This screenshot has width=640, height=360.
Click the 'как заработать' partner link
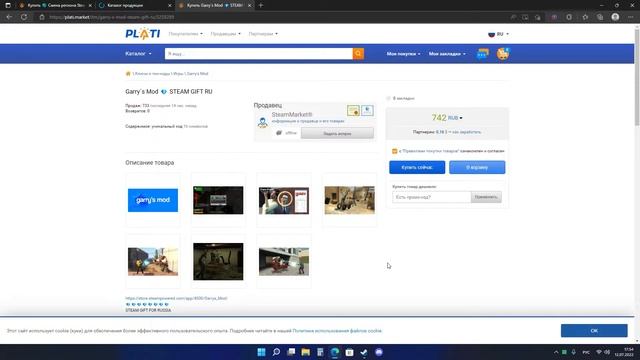pos(467,132)
